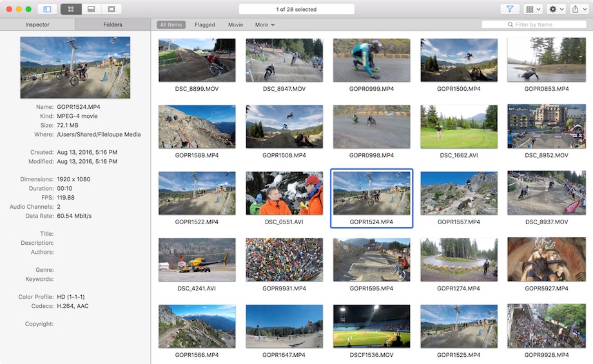Click the filter funnel icon
The width and height of the screenshot is (593, 364).
coord(509,9)
